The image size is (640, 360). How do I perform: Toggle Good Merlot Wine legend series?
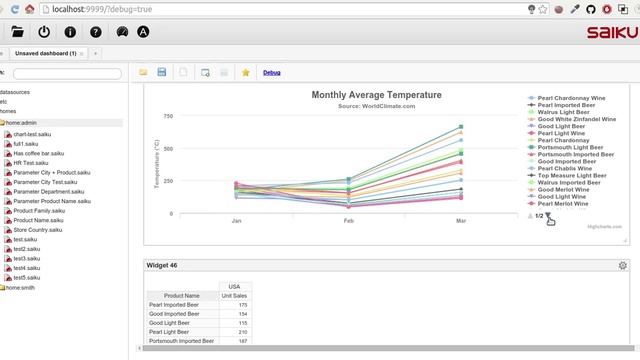point(563,189)
